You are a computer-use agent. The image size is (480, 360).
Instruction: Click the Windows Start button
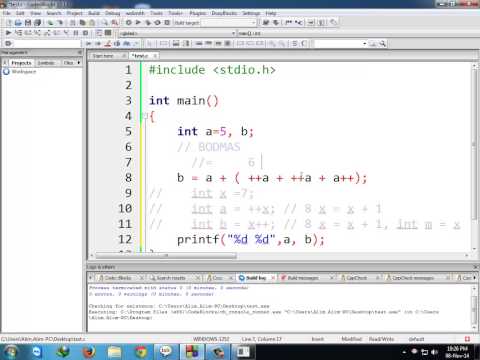click(11, 352)
